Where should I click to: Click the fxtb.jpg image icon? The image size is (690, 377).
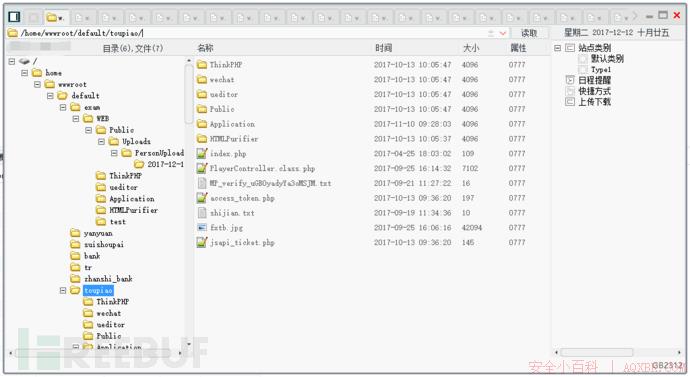[x=202, y=227]
